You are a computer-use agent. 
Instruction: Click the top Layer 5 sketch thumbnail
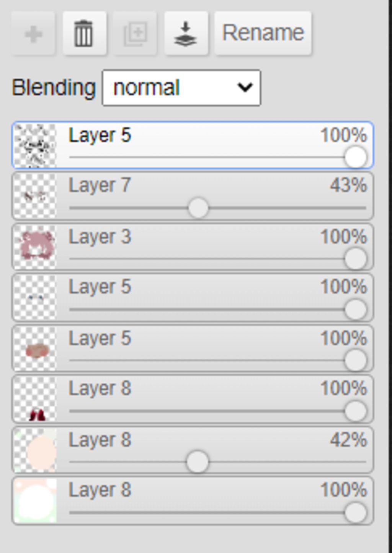pos(35,145)
